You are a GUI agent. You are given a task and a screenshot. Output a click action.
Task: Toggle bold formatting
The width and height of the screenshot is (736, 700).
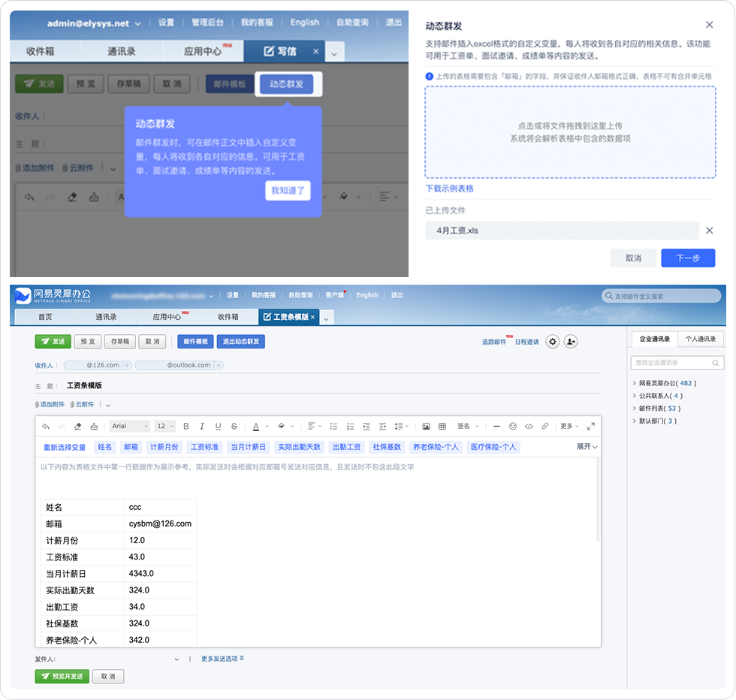coord(186,426)
